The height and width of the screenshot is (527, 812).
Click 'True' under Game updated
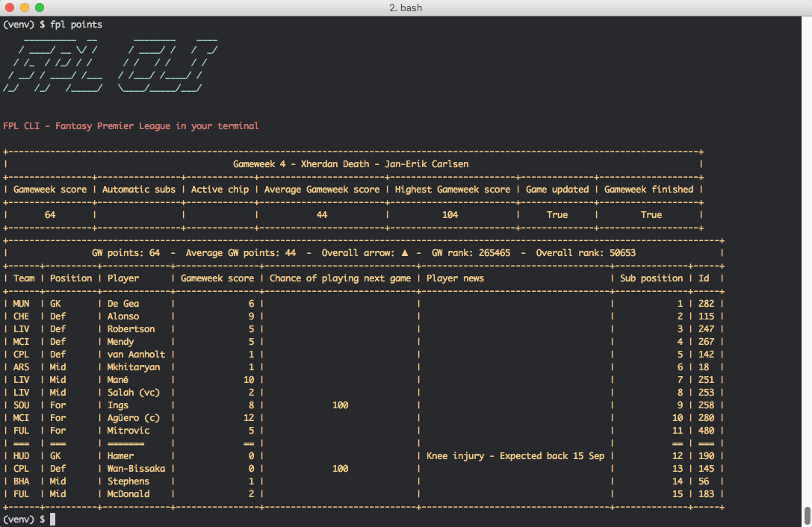pyautogui.click(x=557, y=215)
